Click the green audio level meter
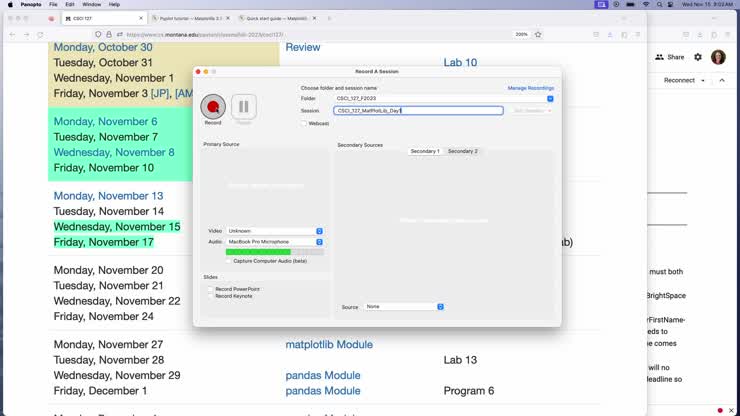The height and width of the screenshot is (416, 740). tap(258, 252)
